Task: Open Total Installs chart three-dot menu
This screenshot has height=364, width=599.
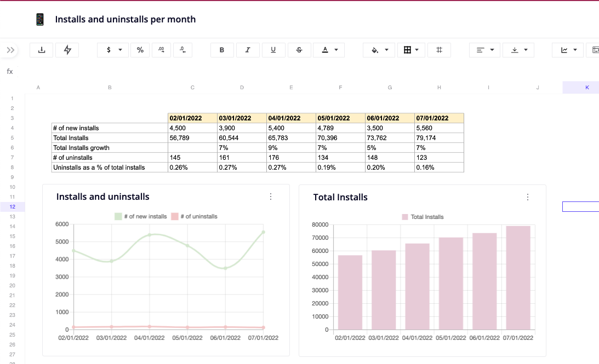Action: click(528, 197)
